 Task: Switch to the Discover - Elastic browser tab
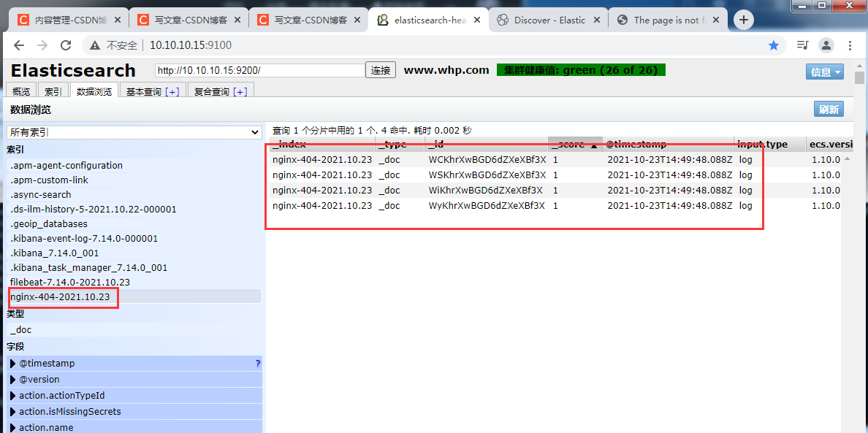[548, 20]
